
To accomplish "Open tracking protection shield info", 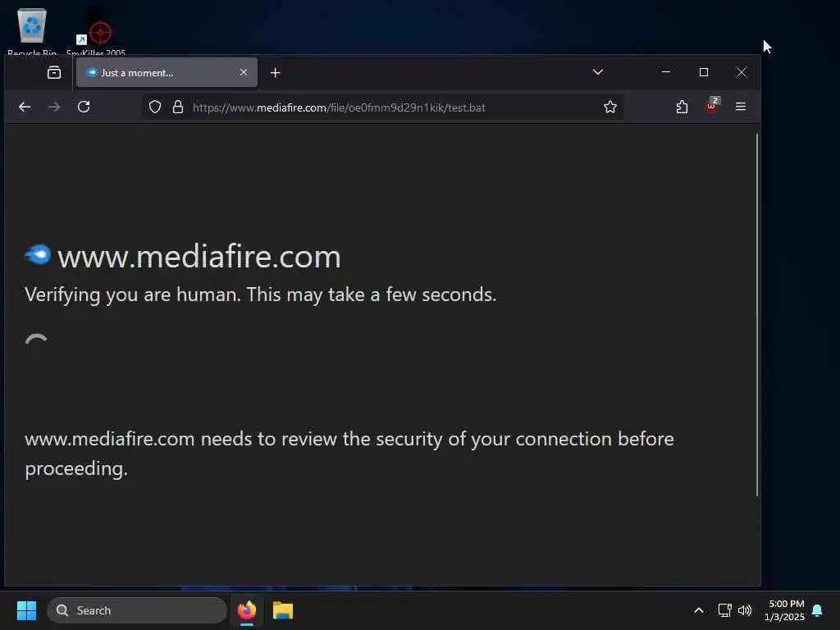I will [155, 107].
